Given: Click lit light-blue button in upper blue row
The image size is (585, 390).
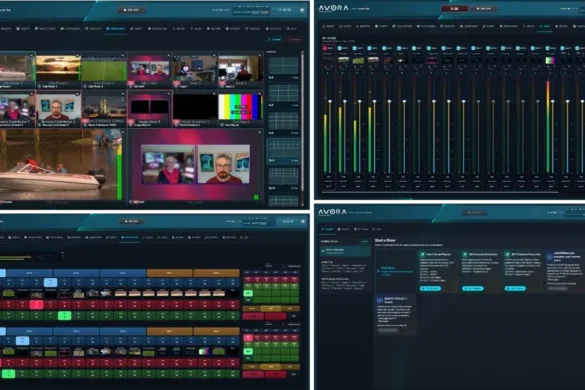Looking at the screenshot, I should click(x=50, y=282).
